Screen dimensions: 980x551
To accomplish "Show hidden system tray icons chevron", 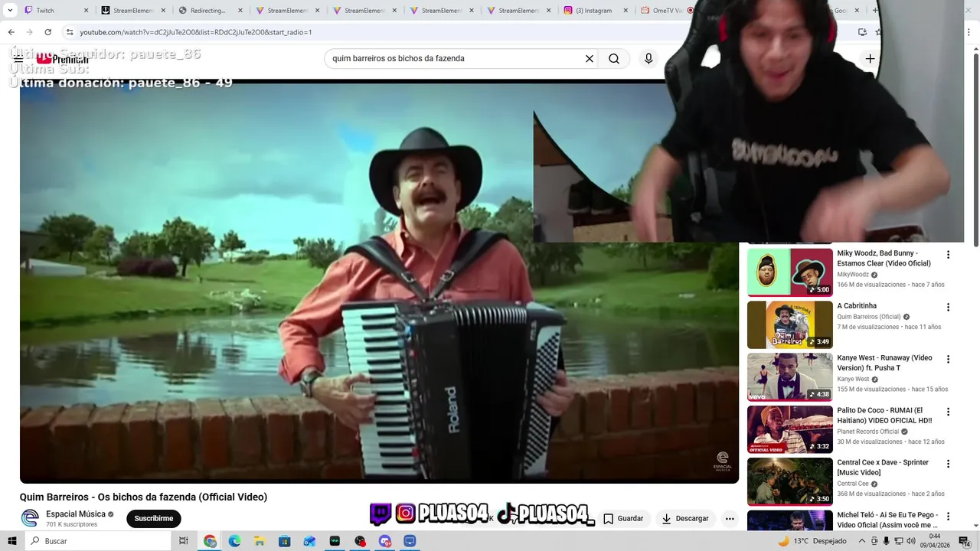I will pos(862,541).
